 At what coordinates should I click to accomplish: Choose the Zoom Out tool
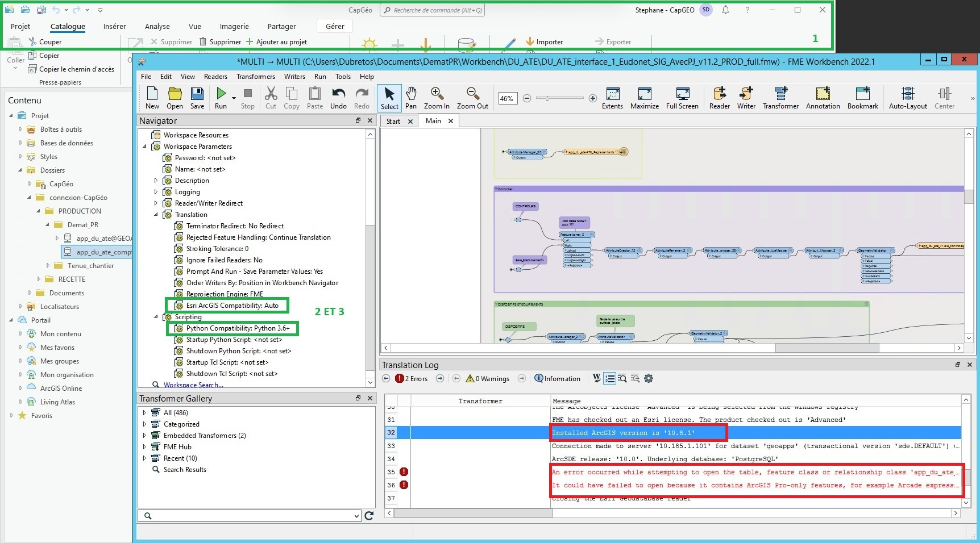472,98
